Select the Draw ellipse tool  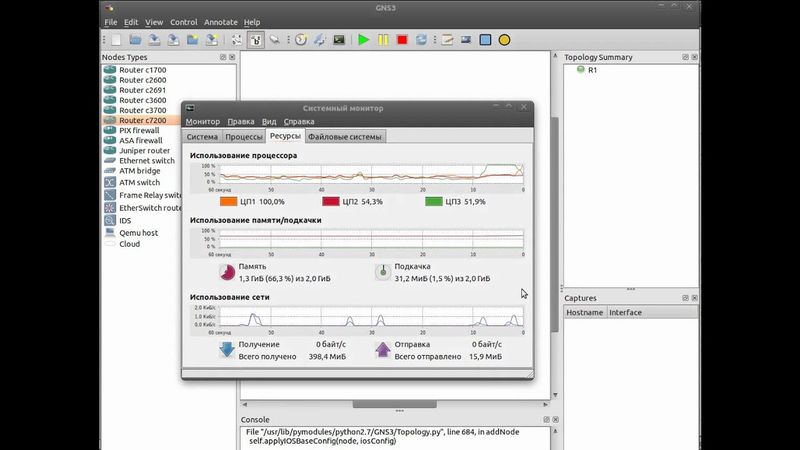point(504,40)
